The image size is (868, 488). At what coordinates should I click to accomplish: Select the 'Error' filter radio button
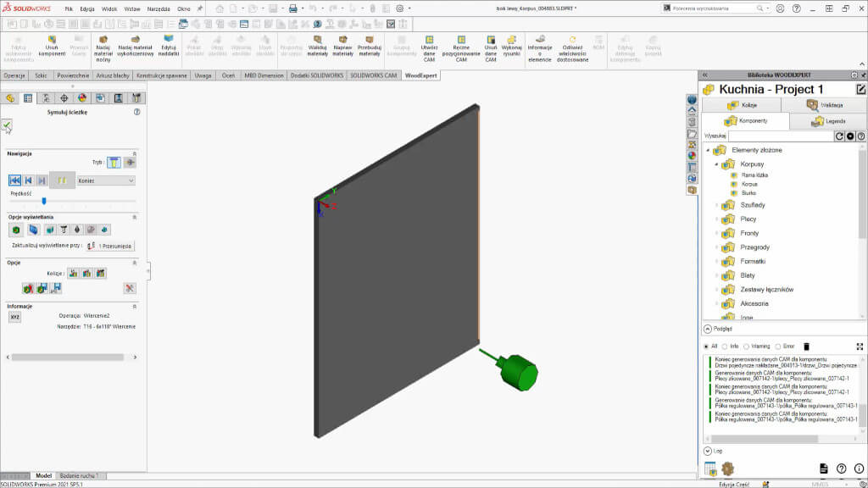coord(779,347)
